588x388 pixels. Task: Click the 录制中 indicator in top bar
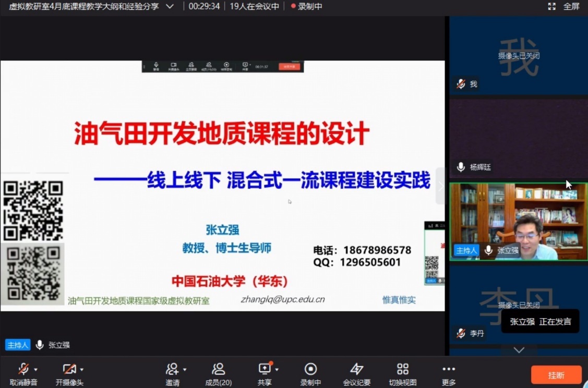[x=307, y=7]
